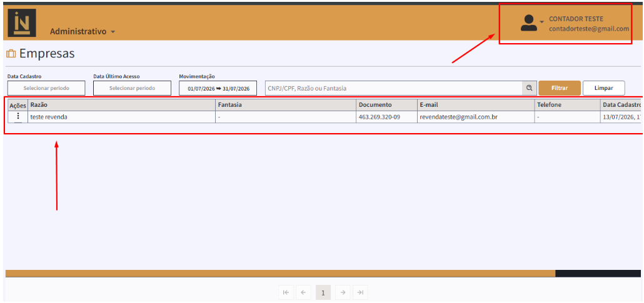Sort by the Documento column header
Image resolution: width=644 pixels, height=303 pixels.
click(x=387, y=105)
